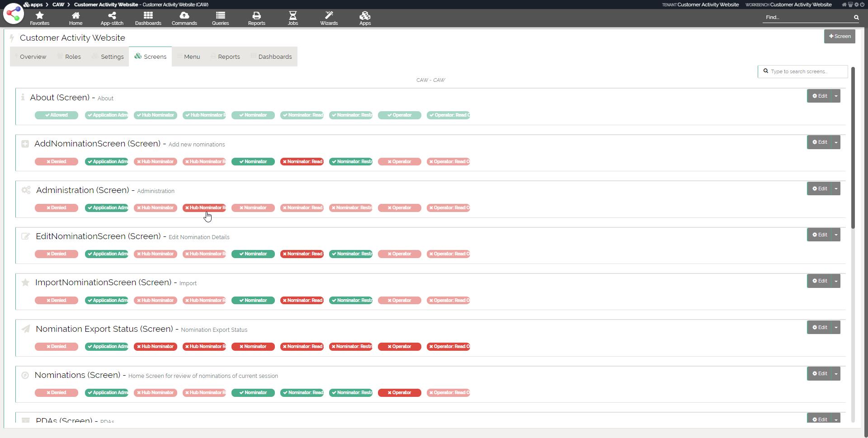868x438 pixels.
Task: Open Edit dropdown arrow for ImportNominationScreen
Action: [836, 281]
